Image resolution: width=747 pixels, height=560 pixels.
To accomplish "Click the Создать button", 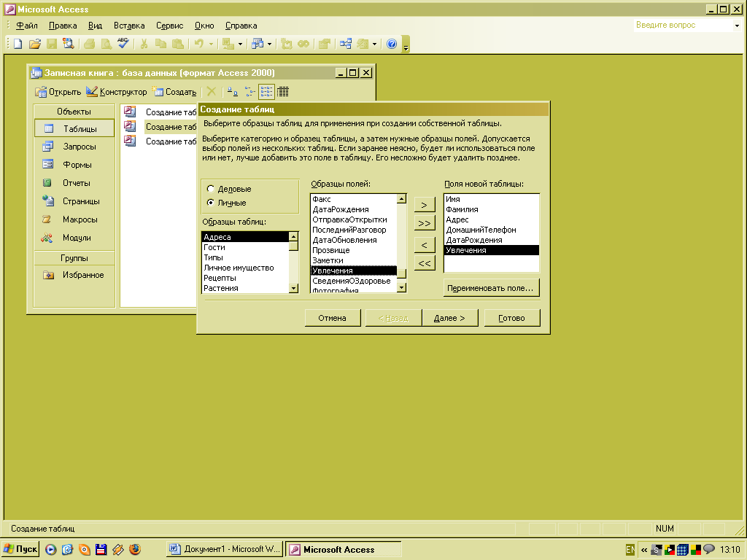I will [174, 91].
